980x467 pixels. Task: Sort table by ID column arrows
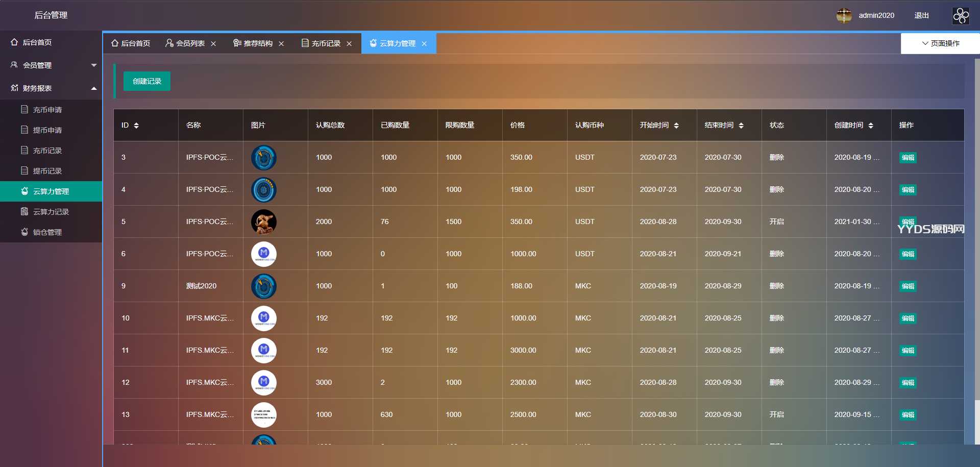click(x=136, y=126)
